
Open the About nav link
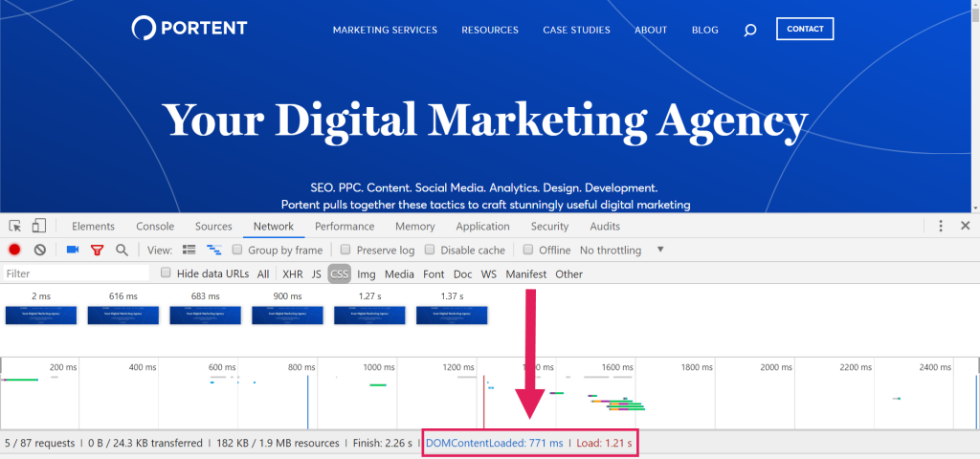coord(651,30)
